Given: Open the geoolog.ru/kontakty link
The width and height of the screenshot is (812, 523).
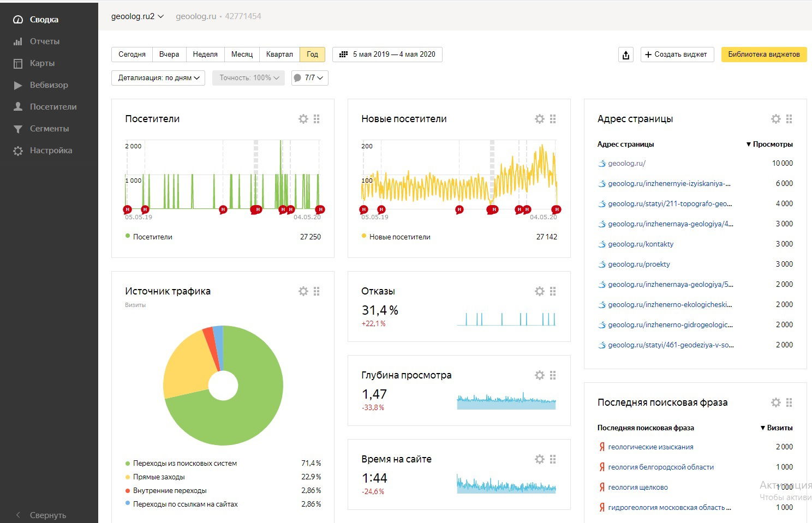Looking at the screenshot, I should pyautogui.click(x=641, y=244).
